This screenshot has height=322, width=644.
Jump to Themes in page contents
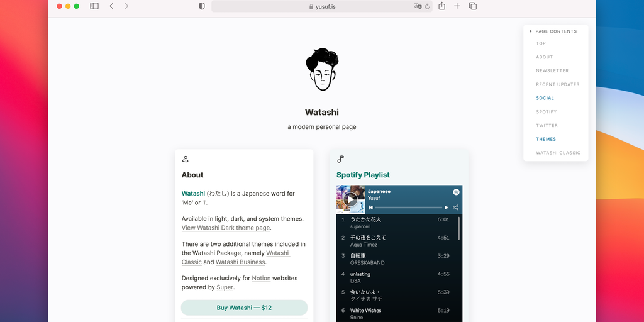(x=546, y=139)
